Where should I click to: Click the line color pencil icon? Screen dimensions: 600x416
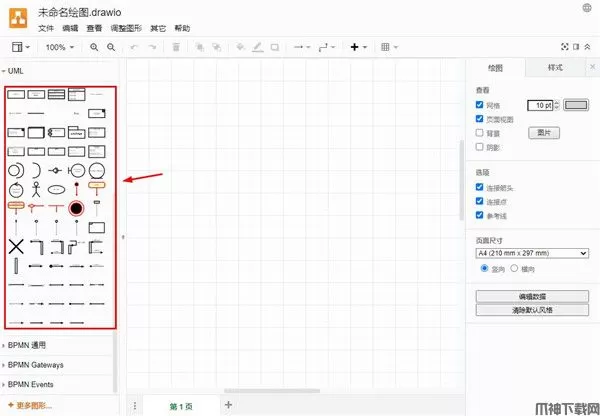258,47
